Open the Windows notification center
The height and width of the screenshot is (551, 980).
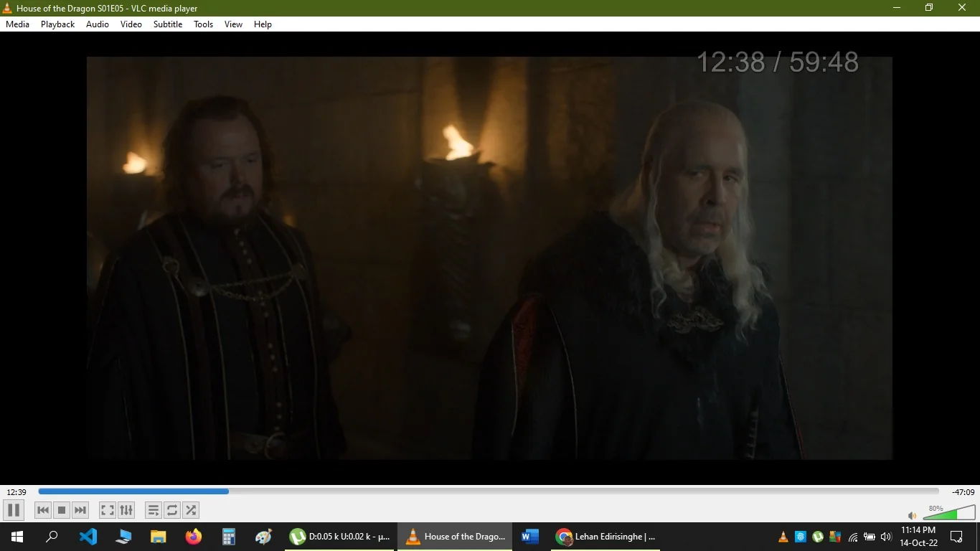(956, 537)
